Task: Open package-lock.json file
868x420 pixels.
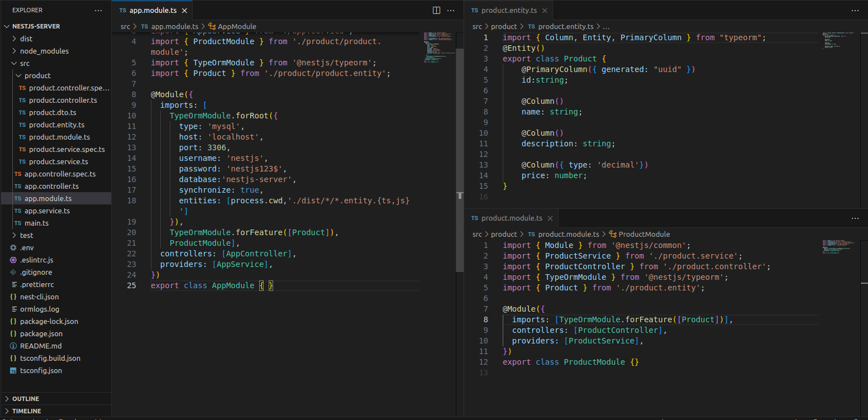Action: click(56, 321)
